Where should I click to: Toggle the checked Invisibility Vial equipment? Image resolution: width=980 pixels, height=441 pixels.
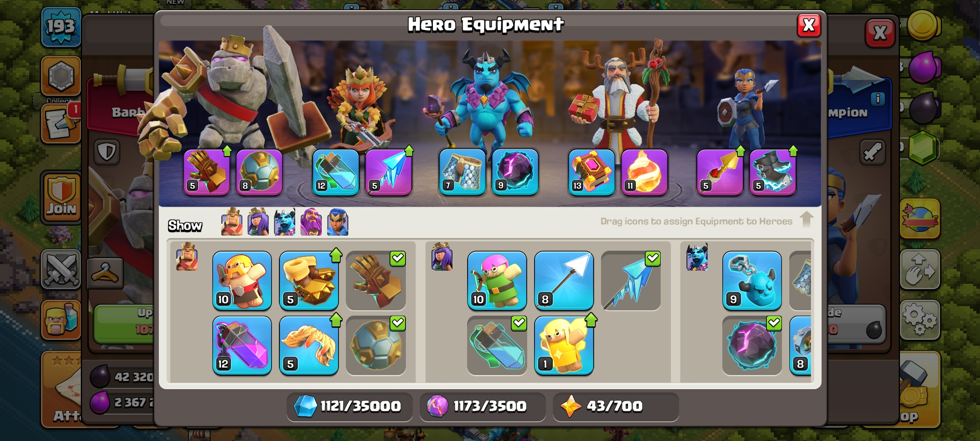click(x=497, y=345)
